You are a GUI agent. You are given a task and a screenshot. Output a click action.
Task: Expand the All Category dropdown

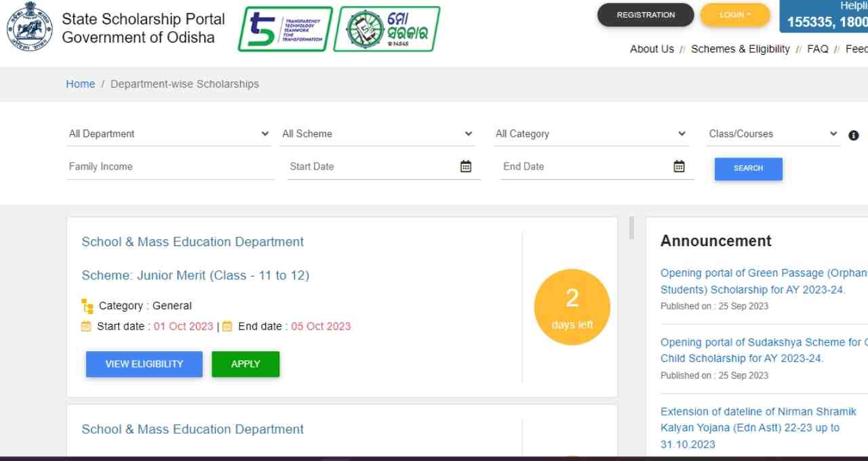click(591, 134)
